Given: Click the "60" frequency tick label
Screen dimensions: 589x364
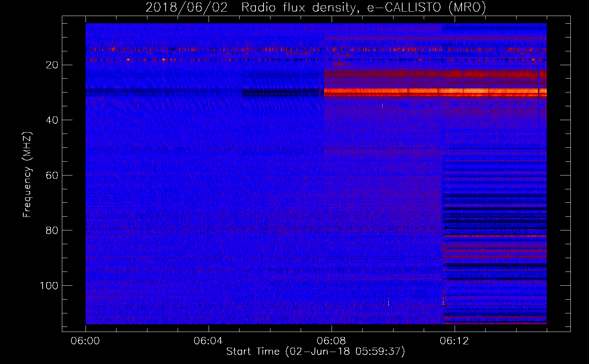Looking at the screenshot, I should (x=52, y=175).
